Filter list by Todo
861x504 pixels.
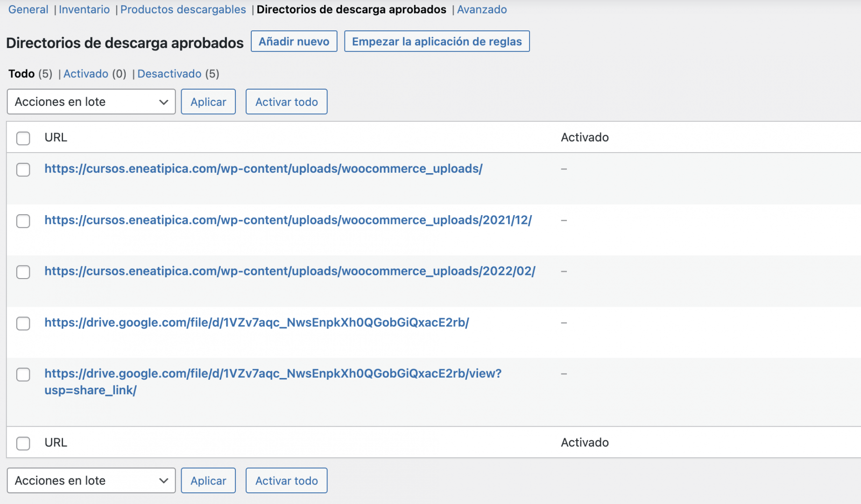coord(21,74)
